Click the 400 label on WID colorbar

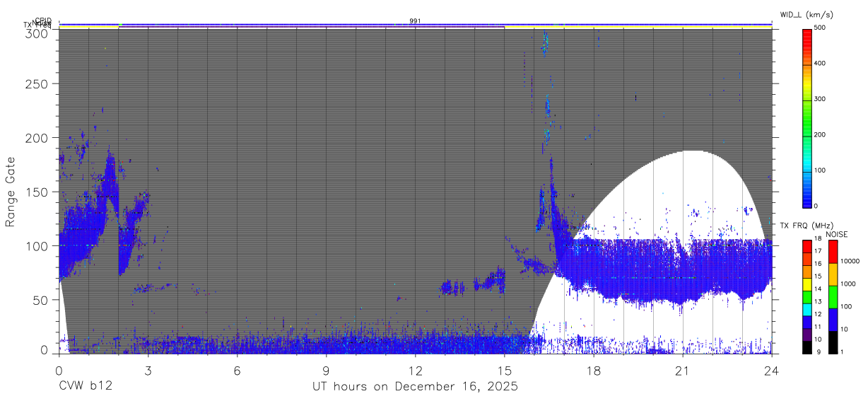point(820,64)
